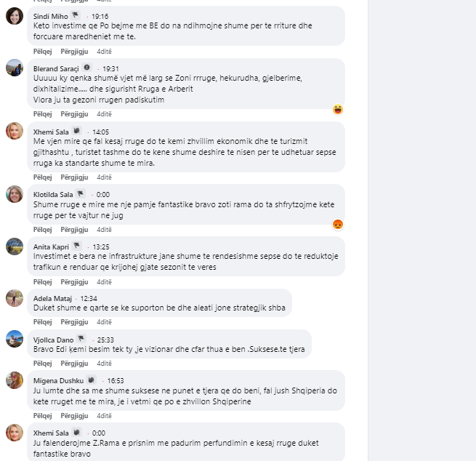Click the 19:31 timestamp on Blerand Saraçi's comment
Image resolution: width=476 pixels, height=461 pixels.
(x=110, y=68)
